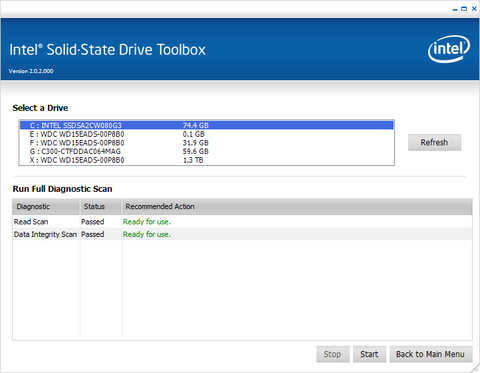Start the full diagnostic scan

[369, 354]
